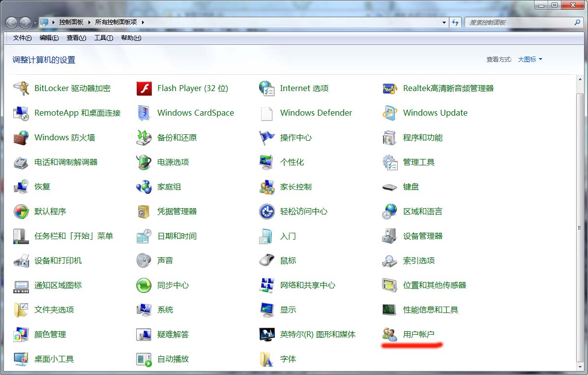Open 英特尔(R) 图形和媒体 icon
588x375 pixels.
(x=266, y=335)
